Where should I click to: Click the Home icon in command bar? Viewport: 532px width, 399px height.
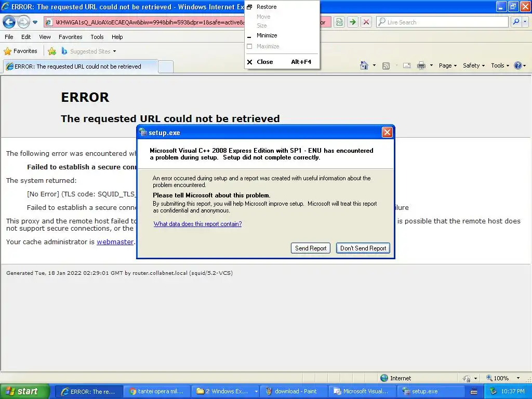pos(364,65)
